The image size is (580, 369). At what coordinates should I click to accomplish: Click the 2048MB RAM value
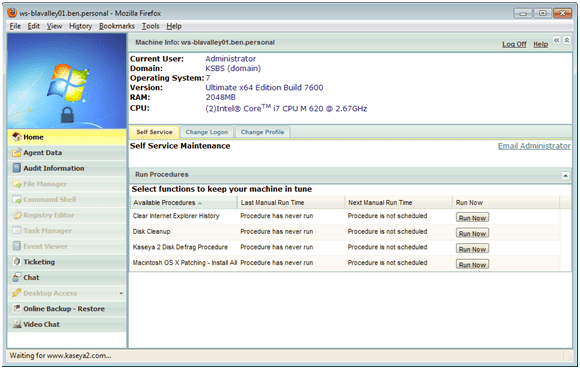tap(220, 97)
